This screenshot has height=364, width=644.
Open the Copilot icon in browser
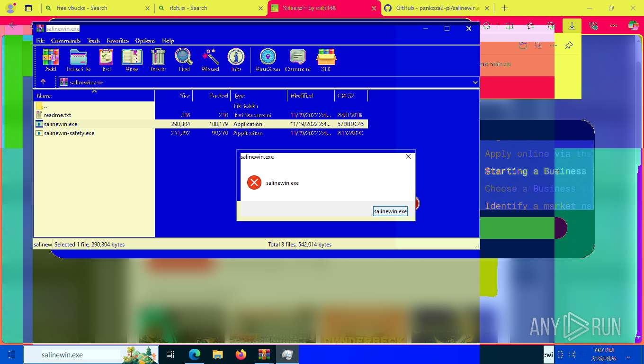point(633,26)
